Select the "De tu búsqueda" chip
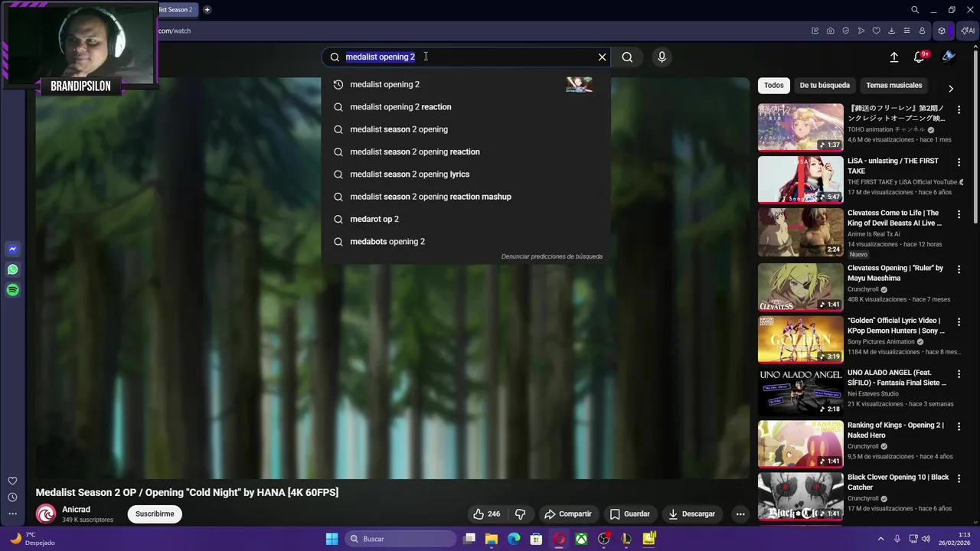The width and height of the screenshot is (980, 551). pos(825,85)
